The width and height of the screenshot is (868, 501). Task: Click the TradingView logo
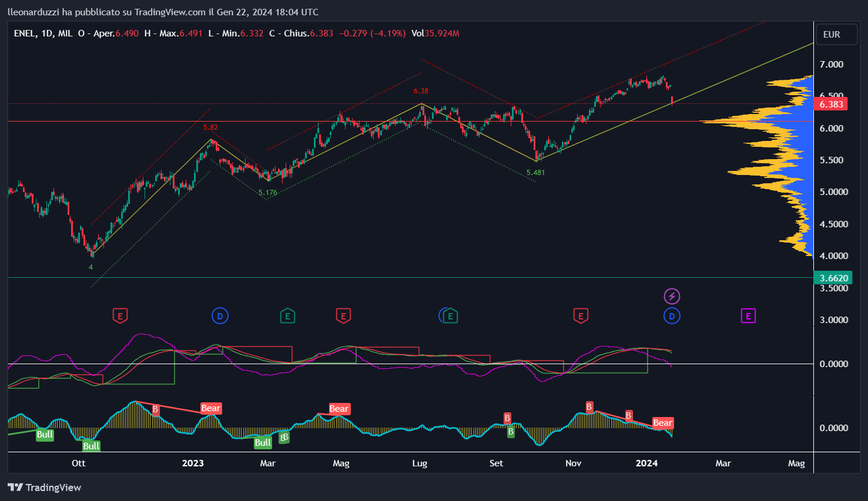pos(45,487)
